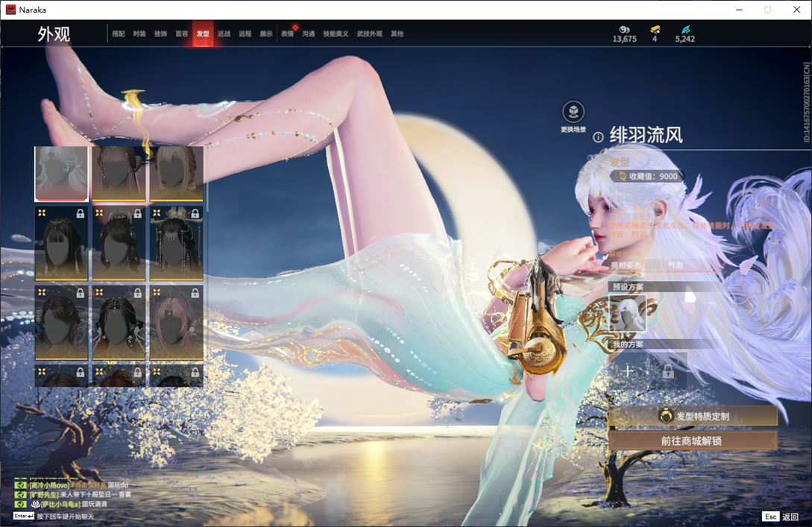Click the chat message from 萨比小乌龟
The image size is (812, 527).
click(61, 504)
